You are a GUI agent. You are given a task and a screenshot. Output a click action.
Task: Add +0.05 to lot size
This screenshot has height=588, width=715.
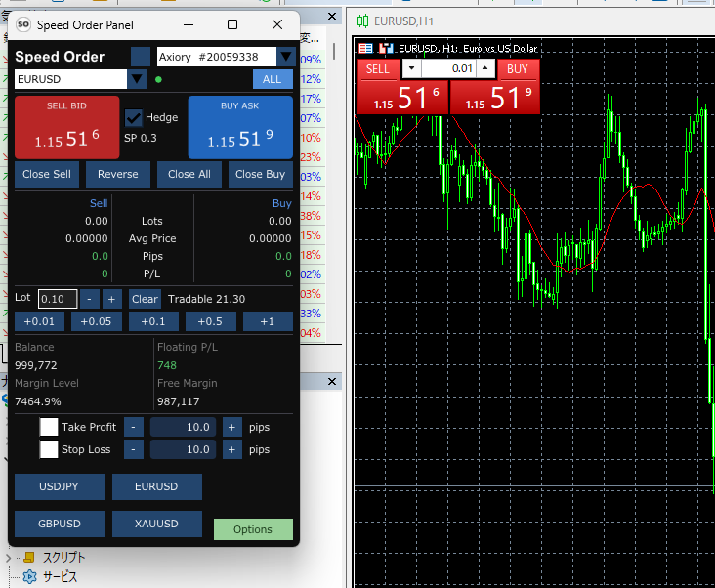(x=97, y=321)
